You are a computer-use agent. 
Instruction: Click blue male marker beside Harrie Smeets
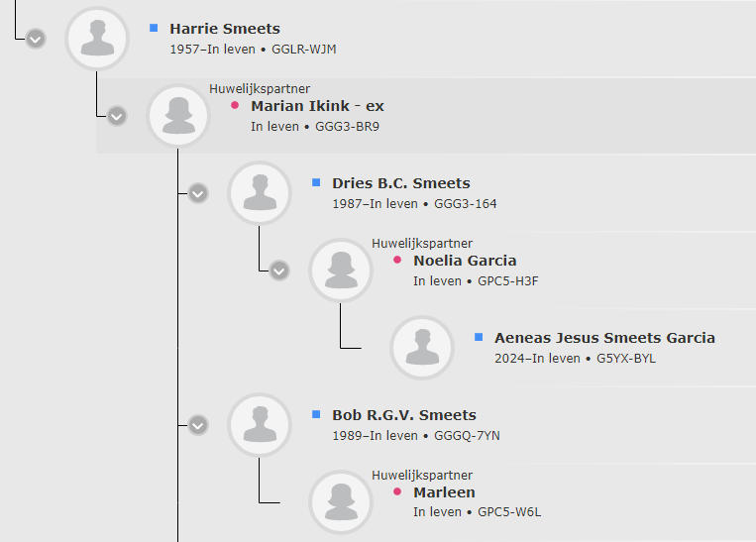coord(154,28)
